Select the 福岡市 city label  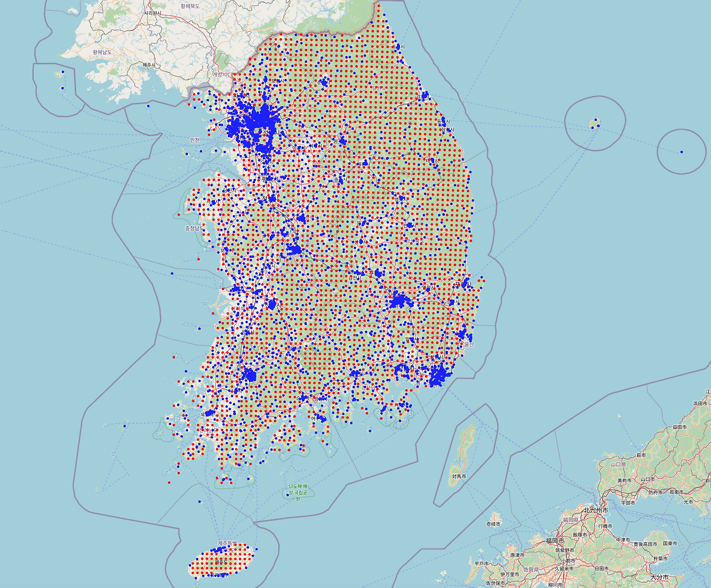pos(555,540)
